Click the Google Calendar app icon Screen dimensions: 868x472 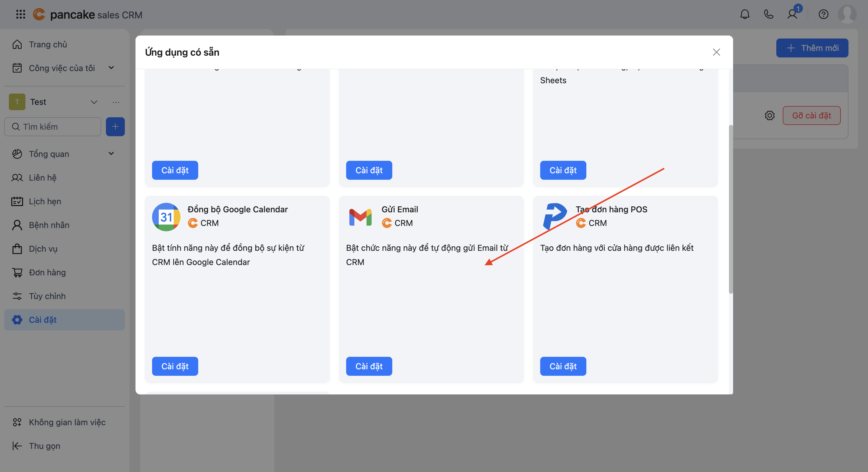(x=166, y=217)
